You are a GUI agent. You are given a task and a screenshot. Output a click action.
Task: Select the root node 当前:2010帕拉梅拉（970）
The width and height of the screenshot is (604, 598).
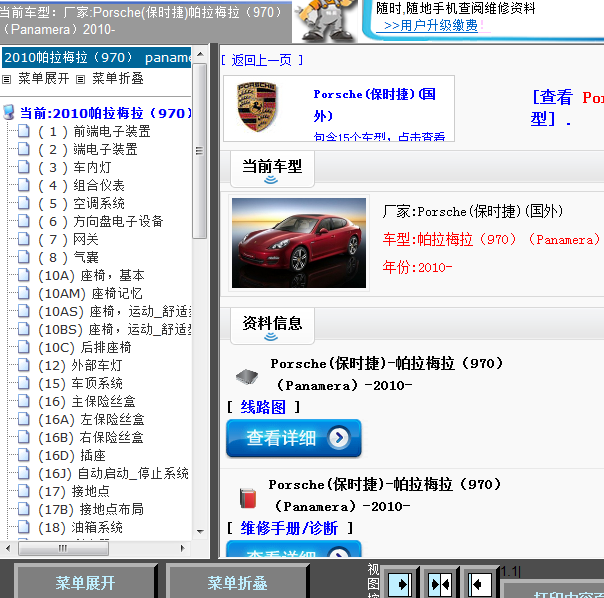coord(105,113)
